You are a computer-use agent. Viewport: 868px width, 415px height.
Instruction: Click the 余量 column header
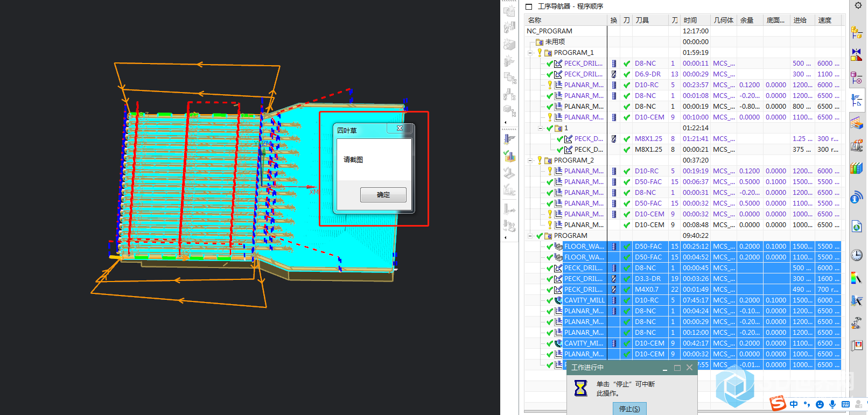(x=751, y=20)
